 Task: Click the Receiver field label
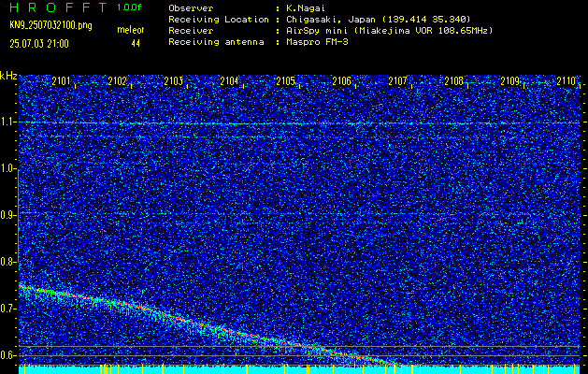(x=191, y=31)
